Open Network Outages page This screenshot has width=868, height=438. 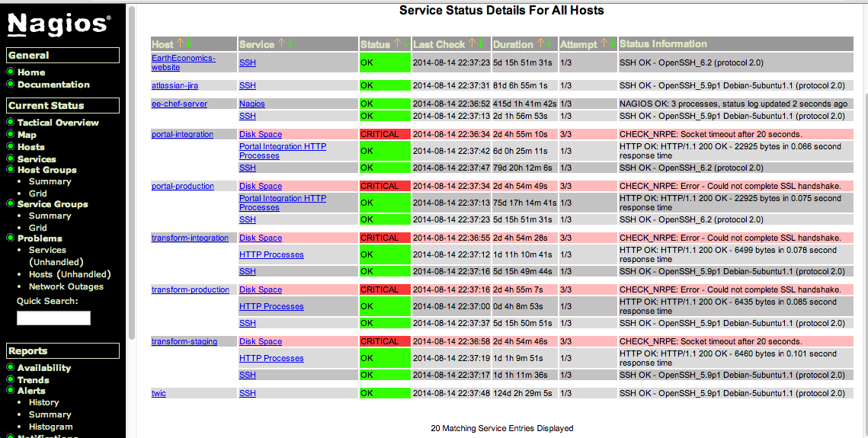pos(66,286)
